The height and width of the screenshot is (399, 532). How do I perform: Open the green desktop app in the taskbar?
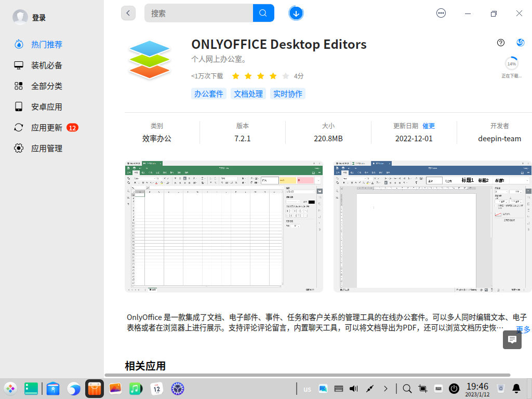[31, 389]
